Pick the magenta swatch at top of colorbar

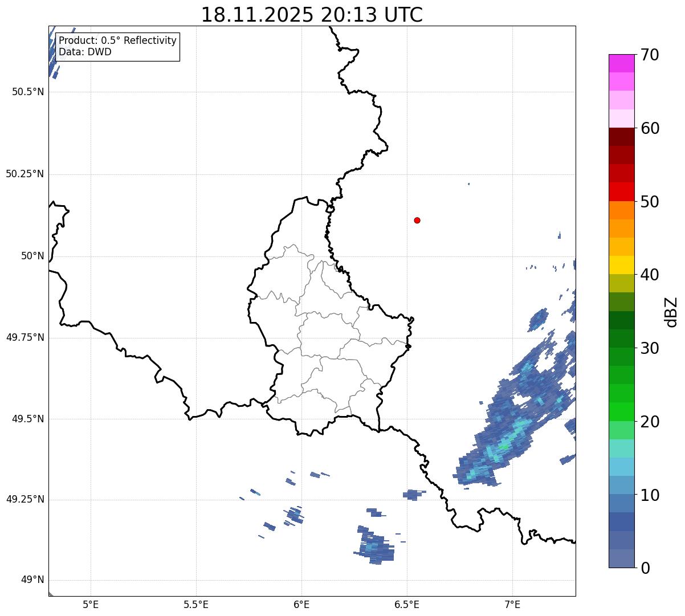[x=622, y=63]
